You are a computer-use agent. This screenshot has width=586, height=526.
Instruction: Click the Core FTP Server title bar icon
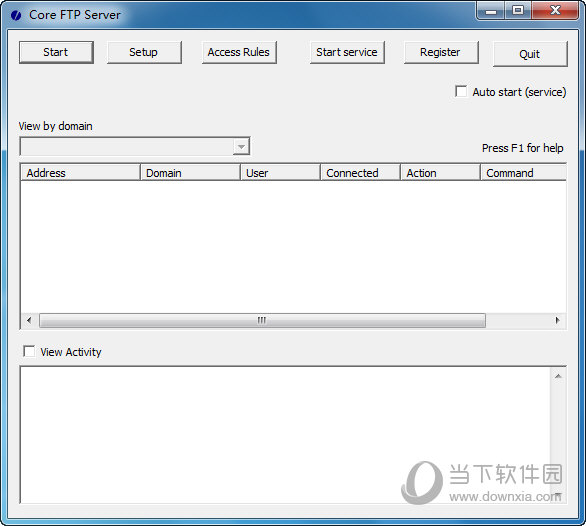pyautogui.click(x=16, y=15)
